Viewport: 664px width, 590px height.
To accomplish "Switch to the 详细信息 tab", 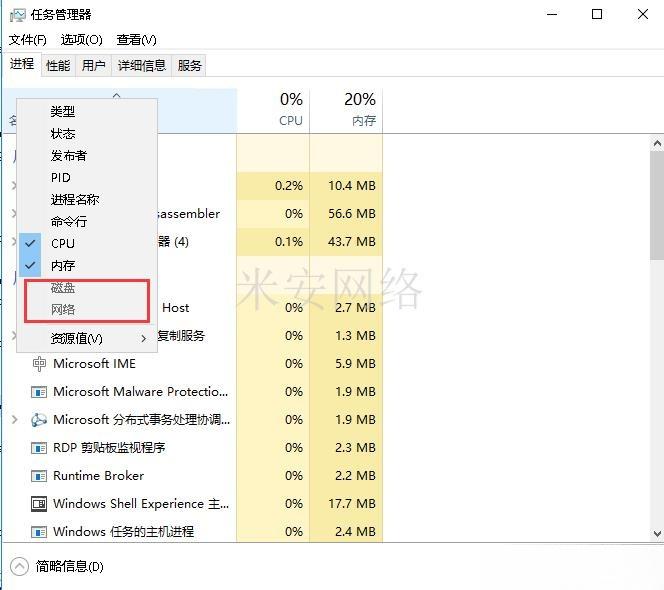I will click(141, 65).
